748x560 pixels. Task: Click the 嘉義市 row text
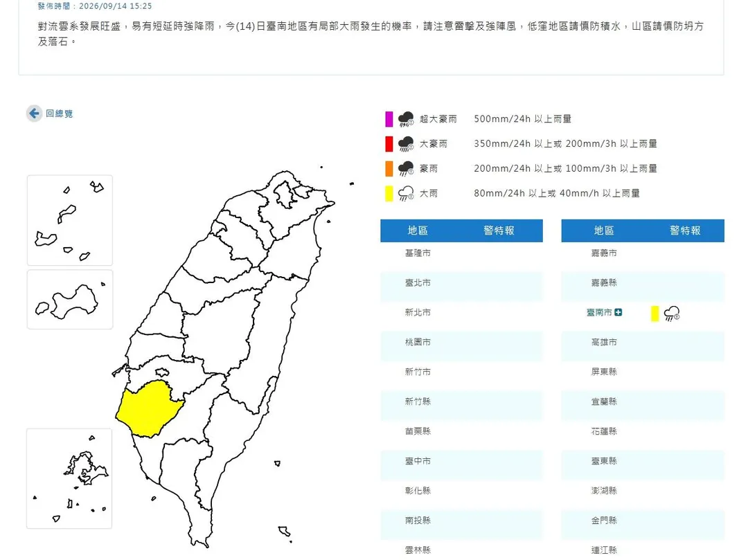pyautogui.click(x=604, y=253)
